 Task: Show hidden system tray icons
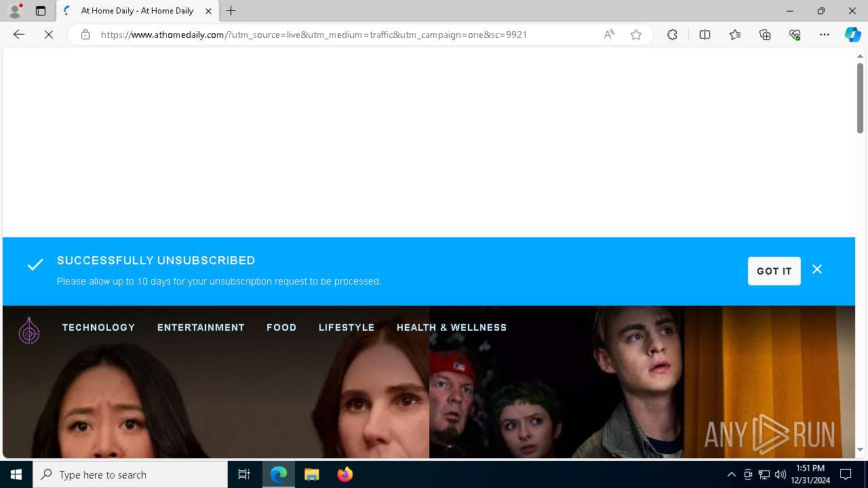pos(731,474)
